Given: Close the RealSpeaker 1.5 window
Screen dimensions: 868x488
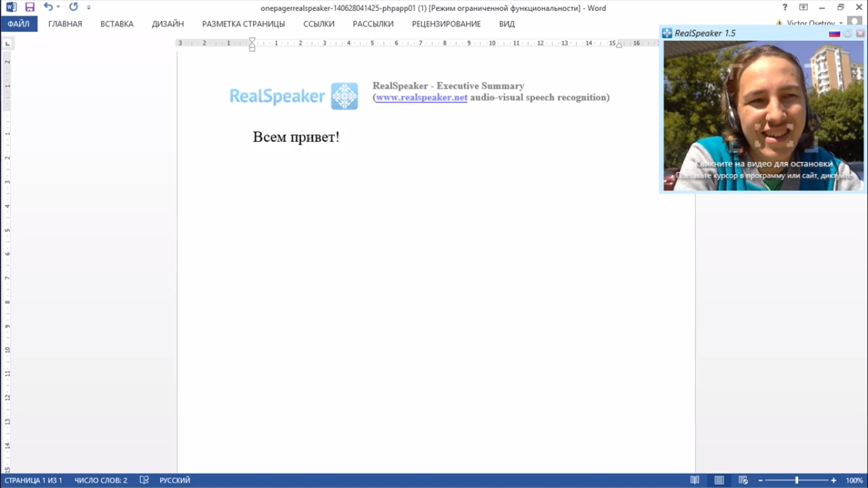Looking at the screenshot, I should pyautogui.click(x=860, y=34).
